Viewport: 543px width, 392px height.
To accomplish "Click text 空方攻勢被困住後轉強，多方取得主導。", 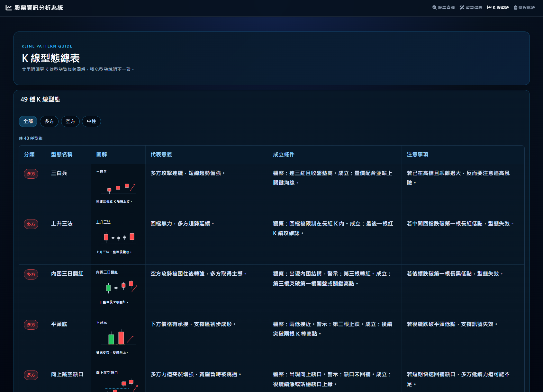I will click(199, 274).
